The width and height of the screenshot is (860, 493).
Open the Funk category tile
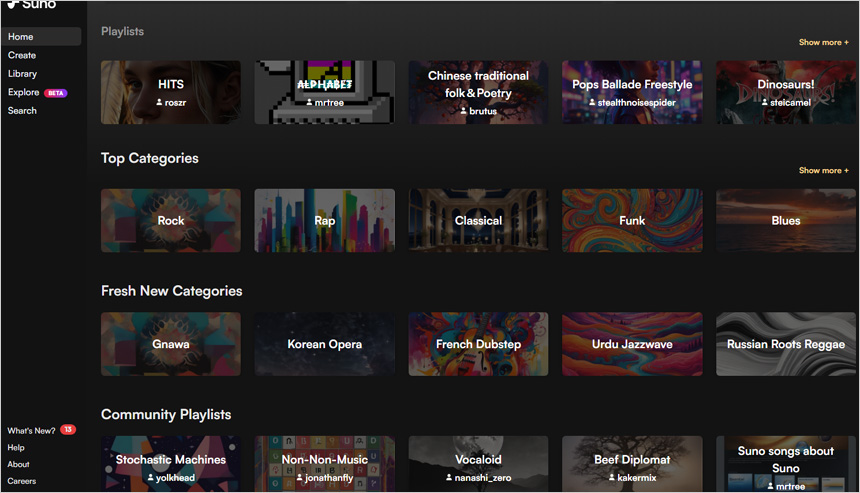pos(632,221)
